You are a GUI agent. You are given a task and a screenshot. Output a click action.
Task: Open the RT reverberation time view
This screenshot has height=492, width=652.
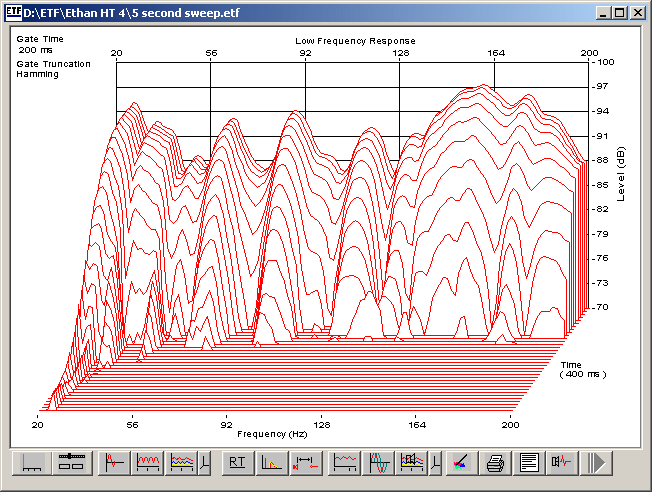coord(237,463)
